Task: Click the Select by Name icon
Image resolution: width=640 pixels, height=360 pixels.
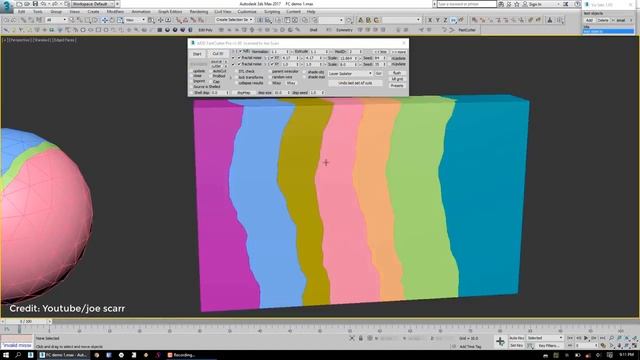Action: pos(80,20)
